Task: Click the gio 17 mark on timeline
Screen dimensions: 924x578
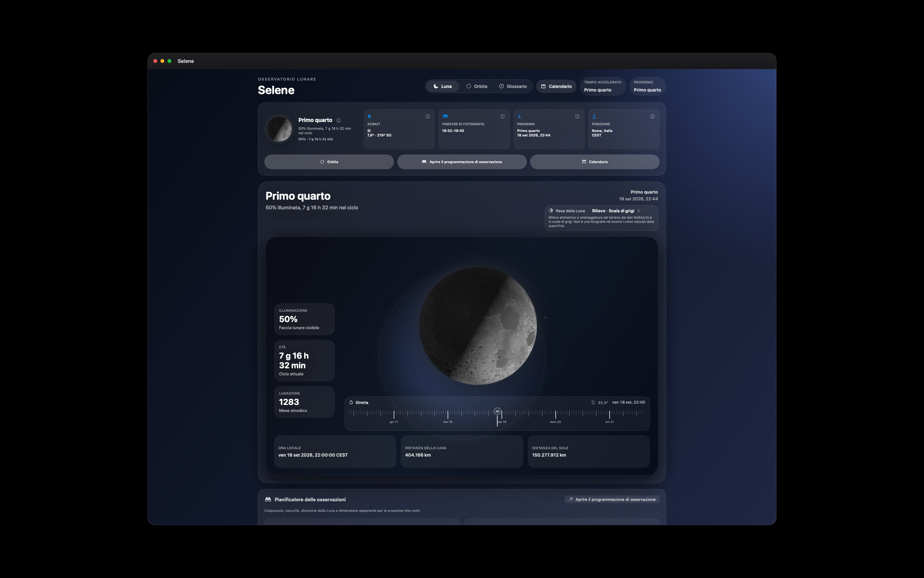Action: (394, 422)
